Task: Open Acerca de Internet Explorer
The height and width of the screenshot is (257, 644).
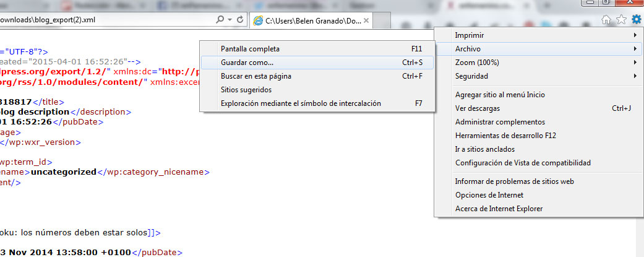Action: [499, 209]
